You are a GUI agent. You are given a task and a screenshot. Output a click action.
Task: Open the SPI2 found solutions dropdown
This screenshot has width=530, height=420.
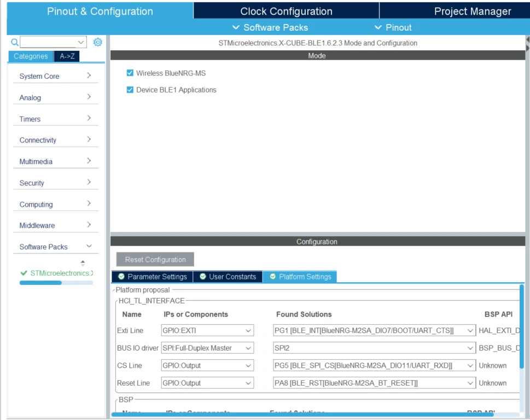point(374,348)
